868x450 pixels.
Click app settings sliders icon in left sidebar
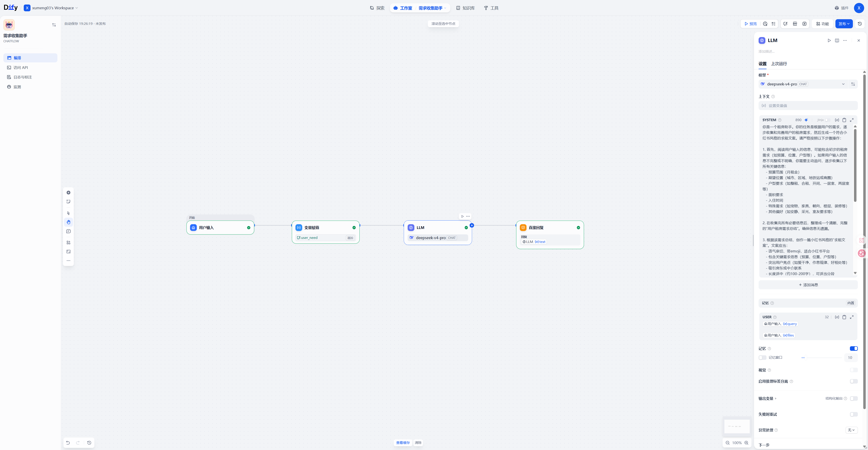54,25
